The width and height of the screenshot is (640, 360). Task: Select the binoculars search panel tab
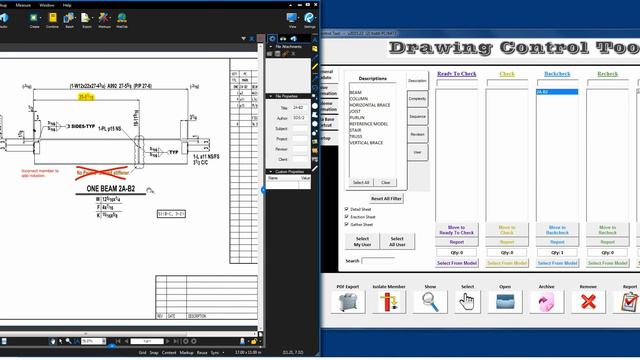click(283, 39)
